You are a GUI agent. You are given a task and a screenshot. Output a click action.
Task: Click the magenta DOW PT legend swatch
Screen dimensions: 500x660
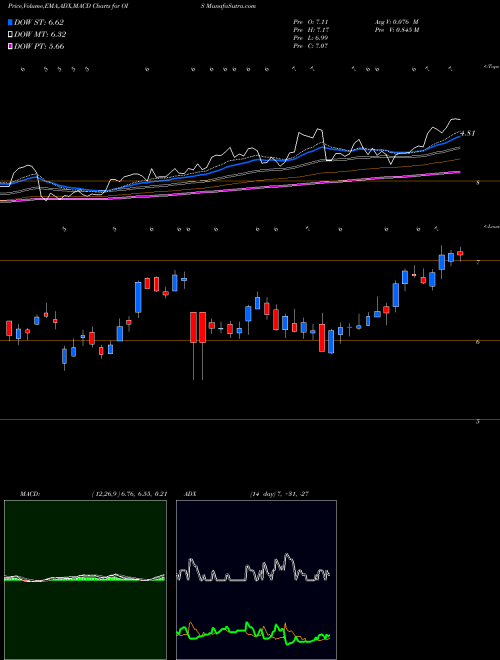tap(11, 46)
